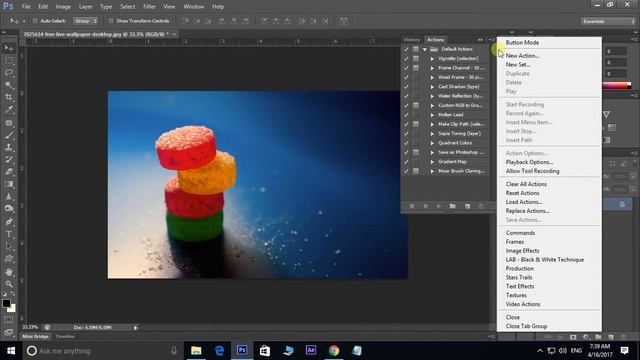Toggle checkmark for Sepia Toning (layer) action
This screenshot has height=360, width=640.
tap(406, 133)
